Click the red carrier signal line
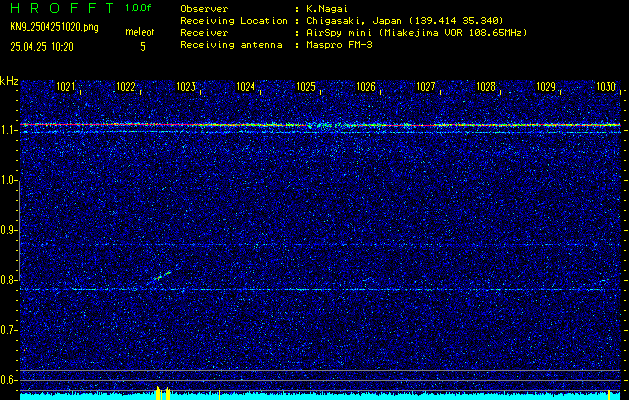 coord(320,125)
